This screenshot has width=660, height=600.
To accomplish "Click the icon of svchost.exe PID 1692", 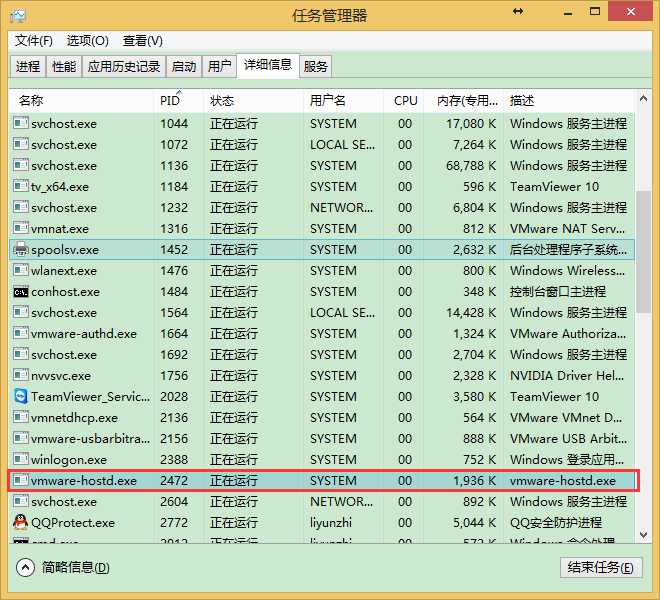I will (x=21, y=355).
